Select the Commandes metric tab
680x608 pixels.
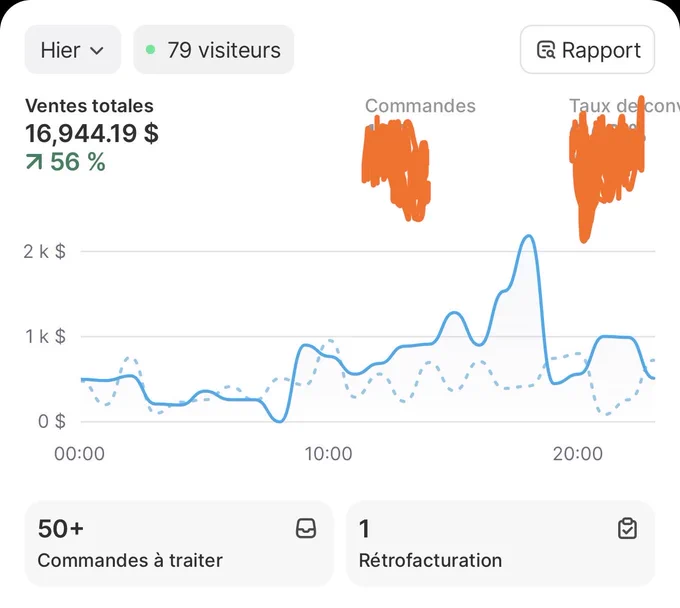[420, 106]
